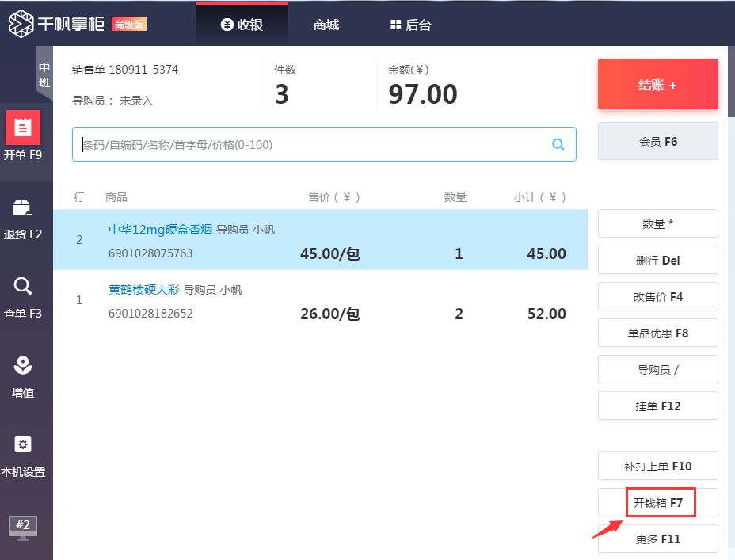Viewport: 735px width, 560px height.
Task: Switch to the 收银 tab
Action: 242,25
